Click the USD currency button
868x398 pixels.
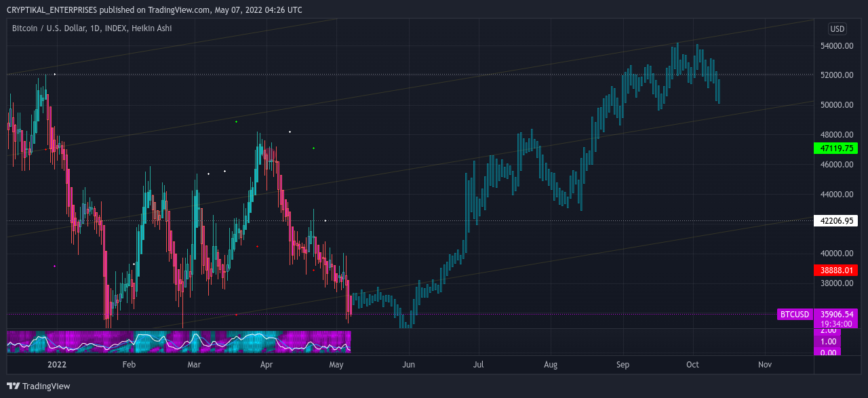pyautogui.click(x=837, y=29)
